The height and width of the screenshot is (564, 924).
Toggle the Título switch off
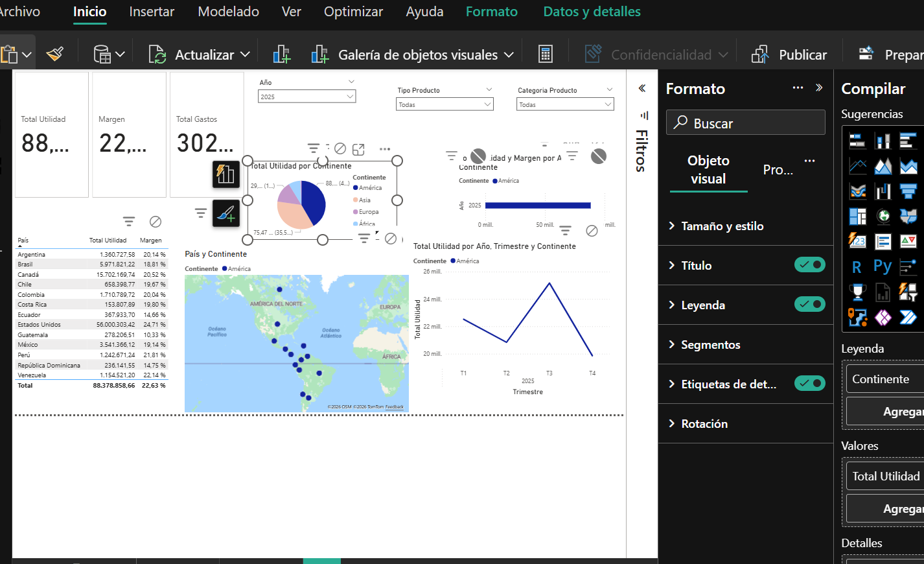[809, 264]
